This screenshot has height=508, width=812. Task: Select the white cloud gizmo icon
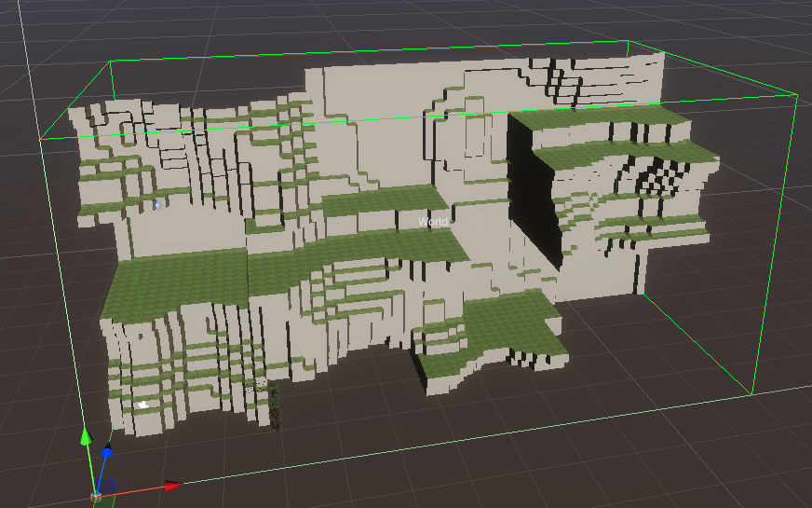point(142,405)
